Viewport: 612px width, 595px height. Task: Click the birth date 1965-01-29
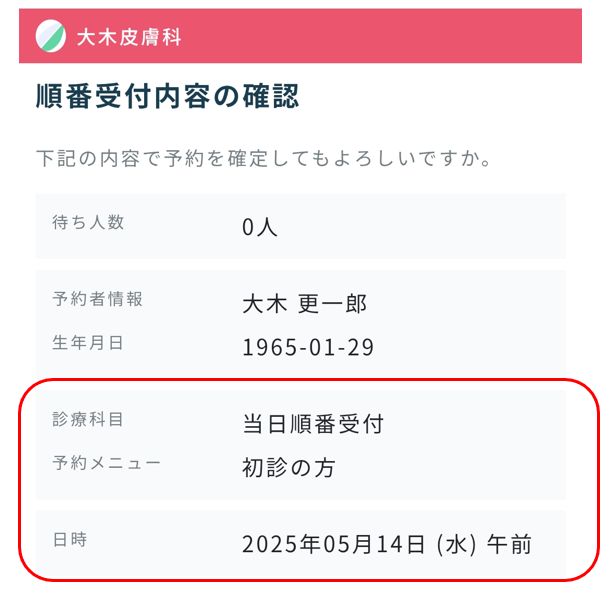[x=308, y=347]
